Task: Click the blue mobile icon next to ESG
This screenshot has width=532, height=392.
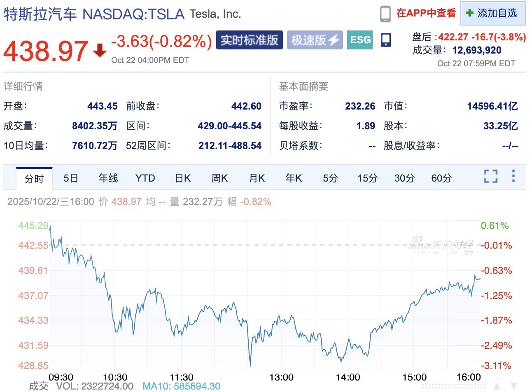Action: click(x=385, y=40)
